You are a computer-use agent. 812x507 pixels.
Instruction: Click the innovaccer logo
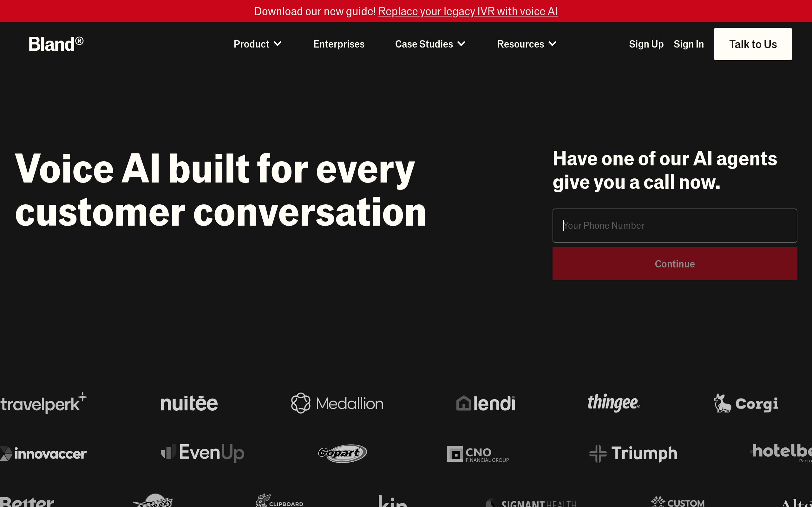(44, 454)
